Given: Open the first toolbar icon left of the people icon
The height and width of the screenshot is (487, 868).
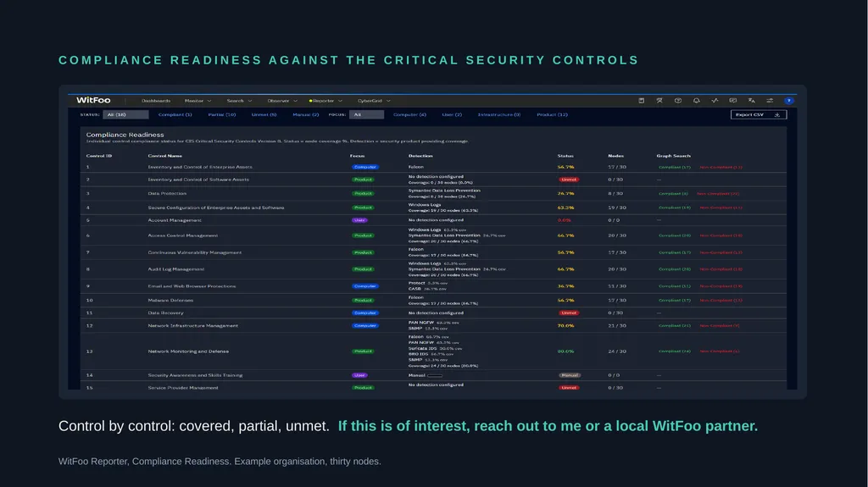Looking at the screenshot, I should [x=641, y=101].
